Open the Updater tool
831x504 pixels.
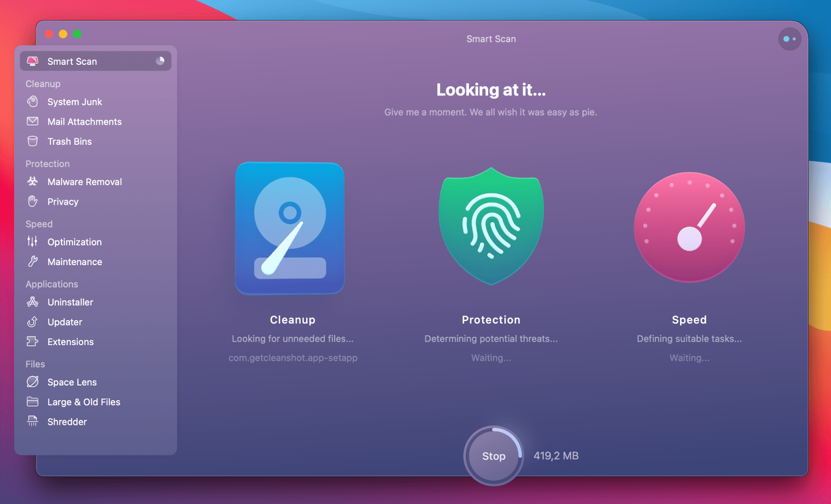(64, 322)
